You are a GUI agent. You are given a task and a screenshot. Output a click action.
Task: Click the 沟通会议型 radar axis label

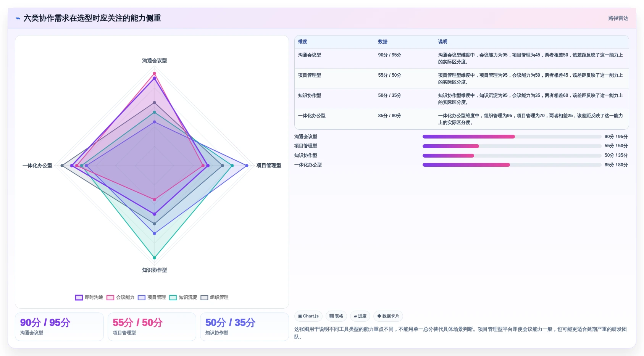[x=155, y=61]
